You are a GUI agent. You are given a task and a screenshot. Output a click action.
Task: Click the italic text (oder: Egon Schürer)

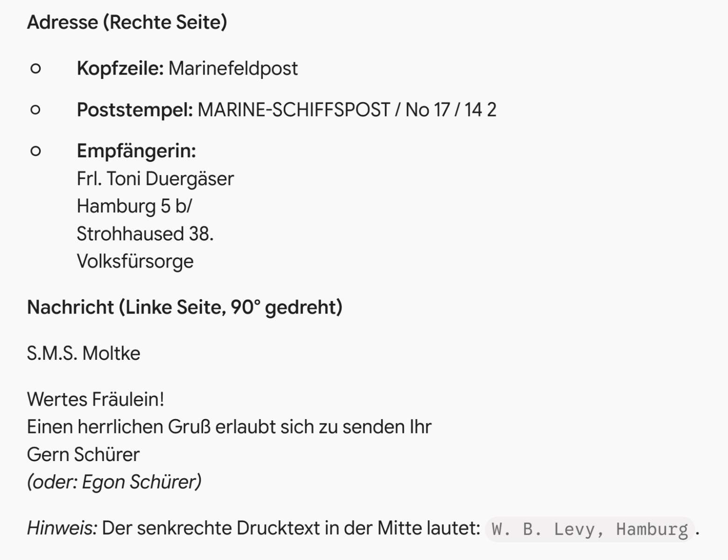click(x=114, y=482)
